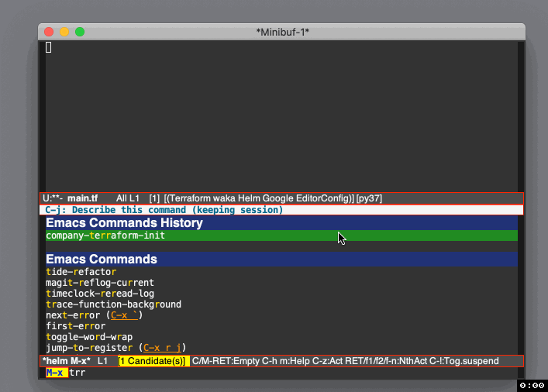The height and width of the screenshot is (392, 548).
Task: Click the main.tf buffer name in the mode line
Action: (x=82, y=198)
